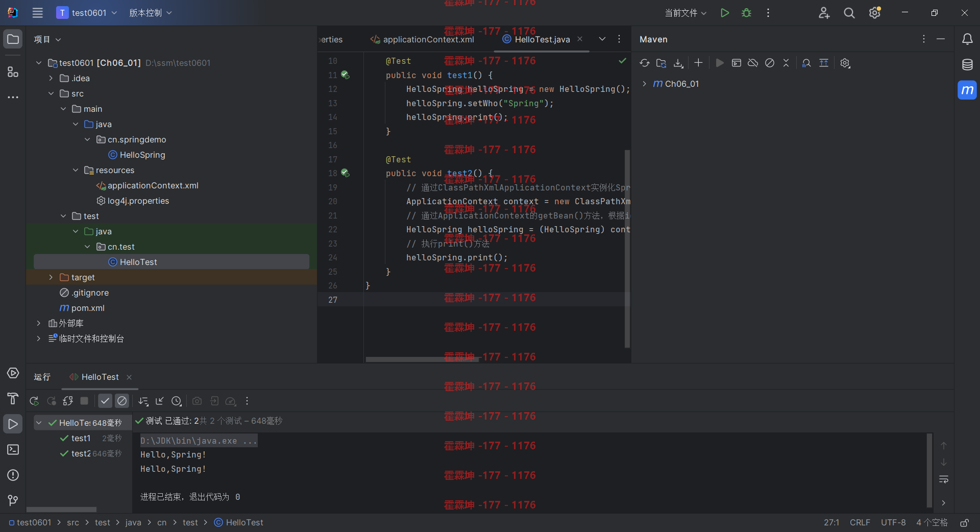Collapse the src folder
Screen dimensions: 980x532
click(x=51, y=93)
